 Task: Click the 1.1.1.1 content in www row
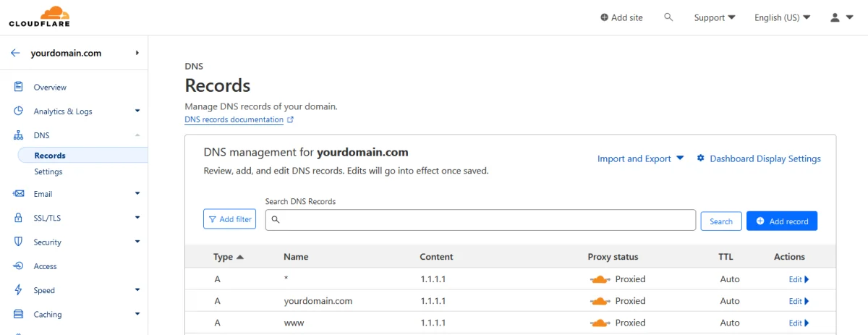433,323
